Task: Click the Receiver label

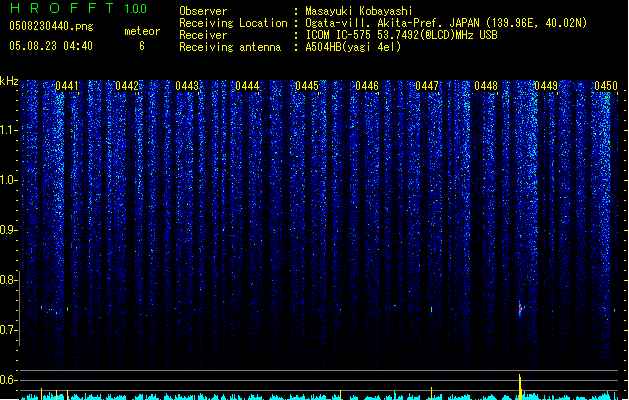Action: coord(203,35)
